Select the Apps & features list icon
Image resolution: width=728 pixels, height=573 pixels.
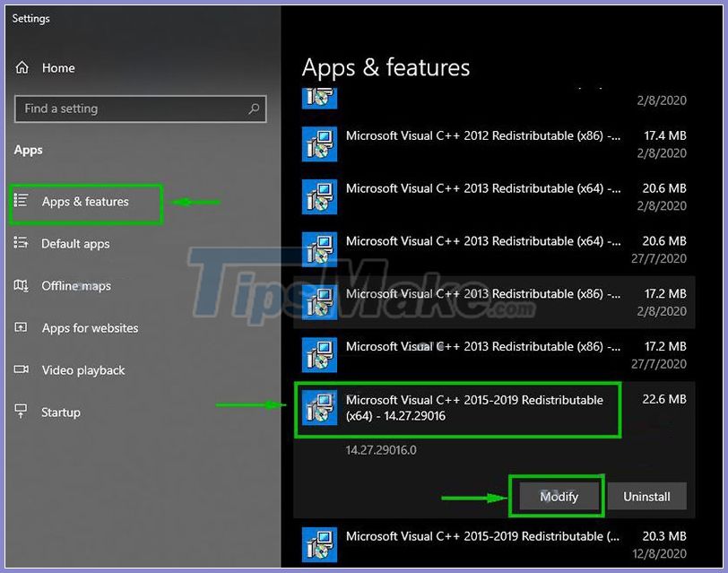[20, 204]
